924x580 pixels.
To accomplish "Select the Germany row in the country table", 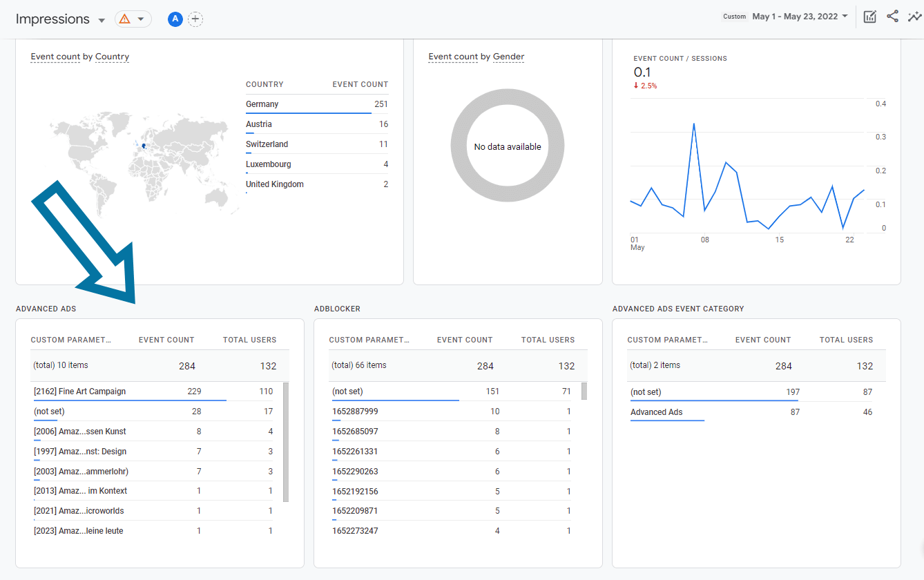I will coord(317,104).
